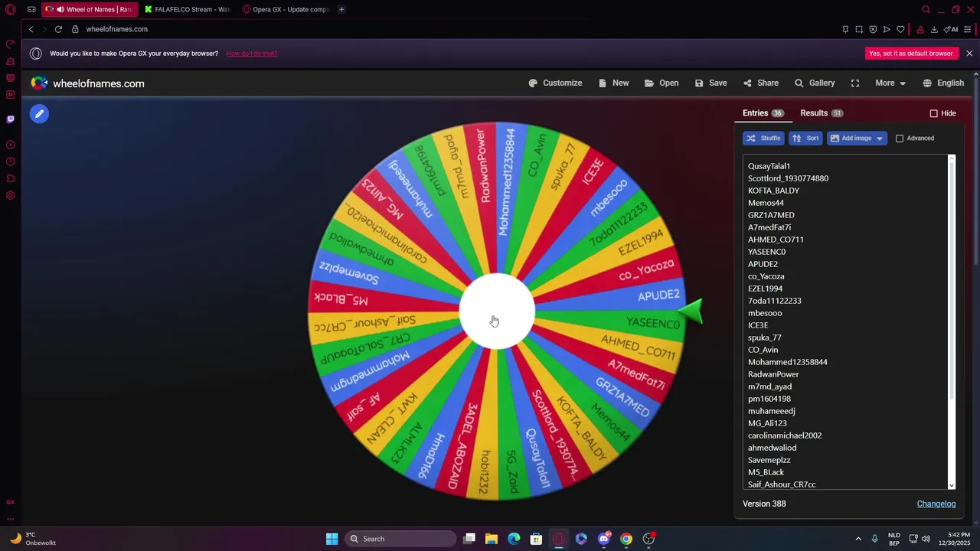Viewport: 980px width, 551px height.
Task: Switch to the Results tab
Action: click(x=822, y=113)
